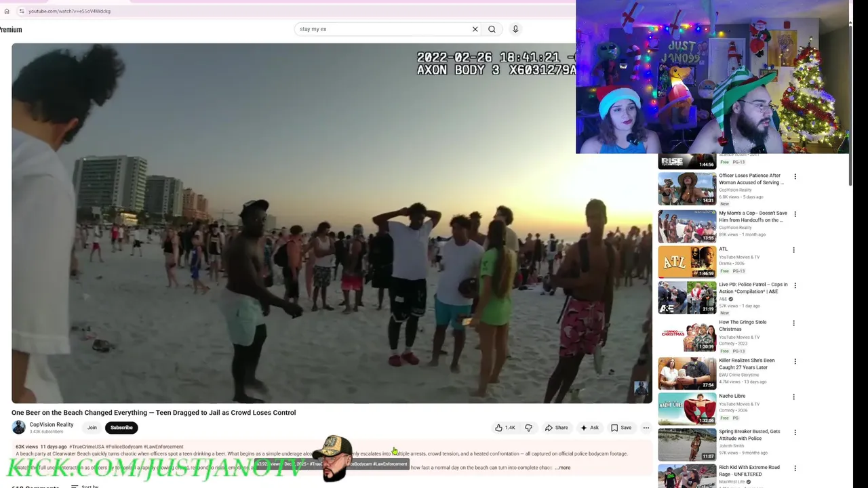Click the #LawEnforcement hashtag
The image size is (868, 488).
click(x=163, y=447)
